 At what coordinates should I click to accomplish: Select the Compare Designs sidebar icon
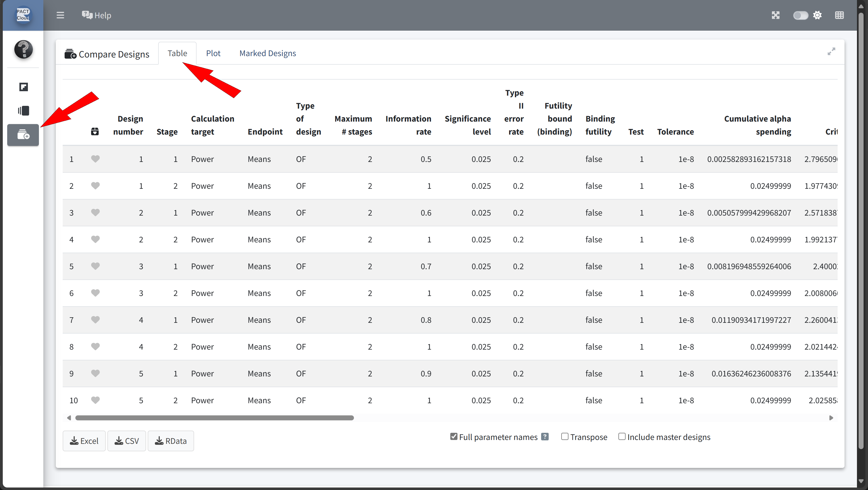coord(23,135)
